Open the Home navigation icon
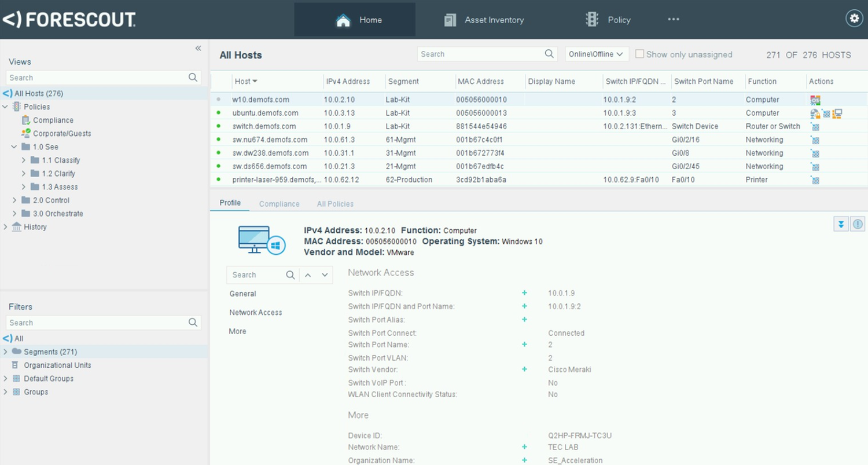 (x=343, y=19)
